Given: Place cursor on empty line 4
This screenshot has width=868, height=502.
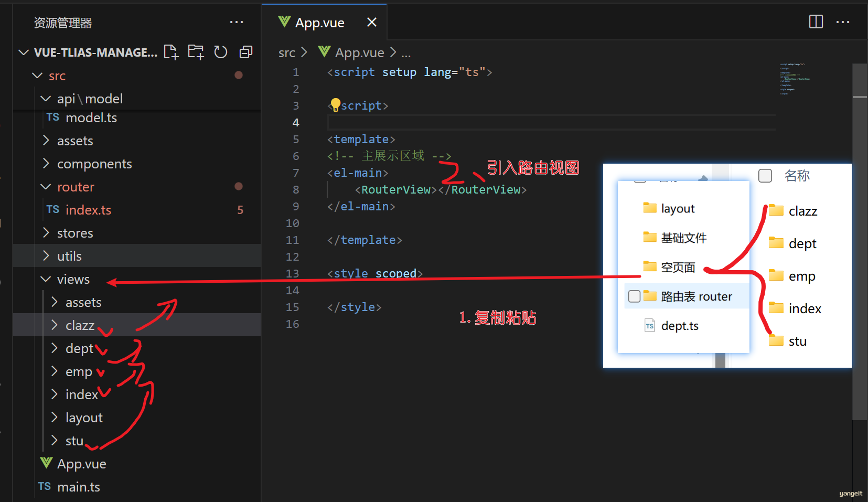Looking at the screenshot, I should pos(551,122).
